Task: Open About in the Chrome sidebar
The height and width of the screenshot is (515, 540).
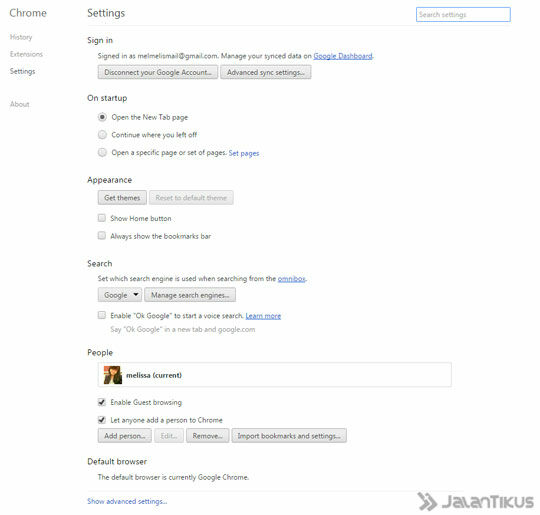Action: 19,104
